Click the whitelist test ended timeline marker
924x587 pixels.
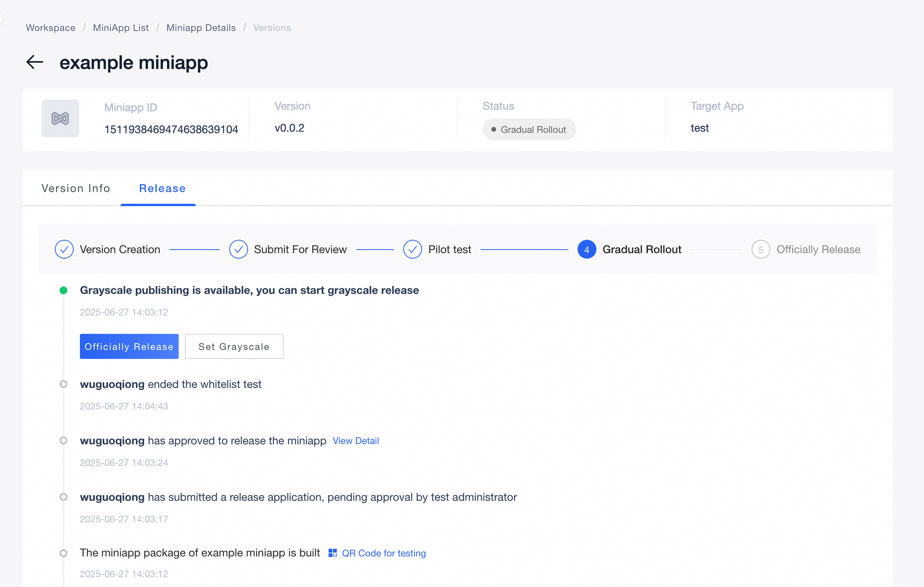tap(63, 384)
